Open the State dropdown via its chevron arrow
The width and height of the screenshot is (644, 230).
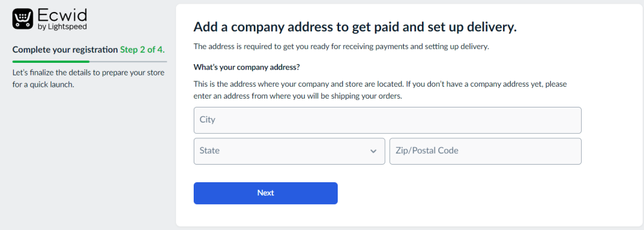click(373, 151)
